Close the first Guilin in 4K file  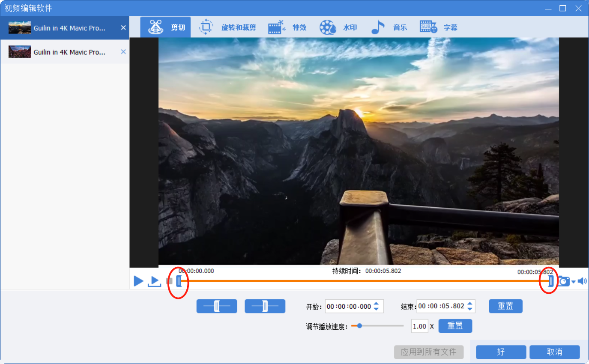tap(123, 28)
